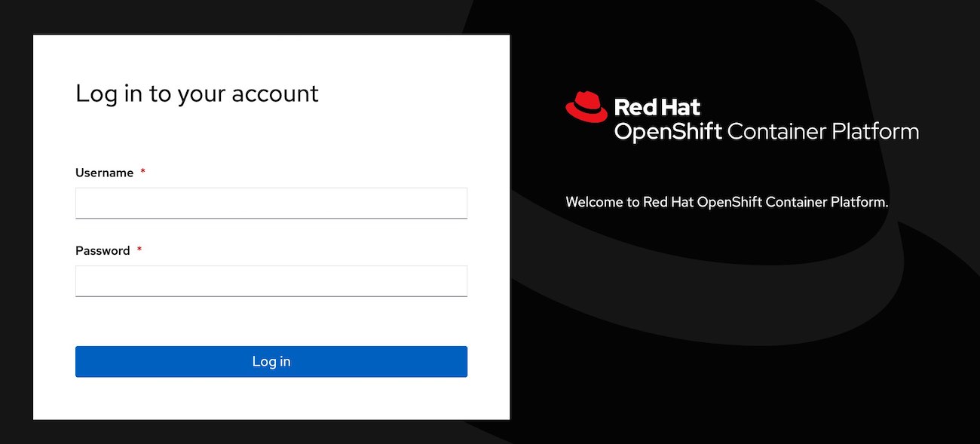Image resolution: width=980 pixels, height=444 pixels.
Task: Click the blue Log in button to submit
Action: [271, 361]
